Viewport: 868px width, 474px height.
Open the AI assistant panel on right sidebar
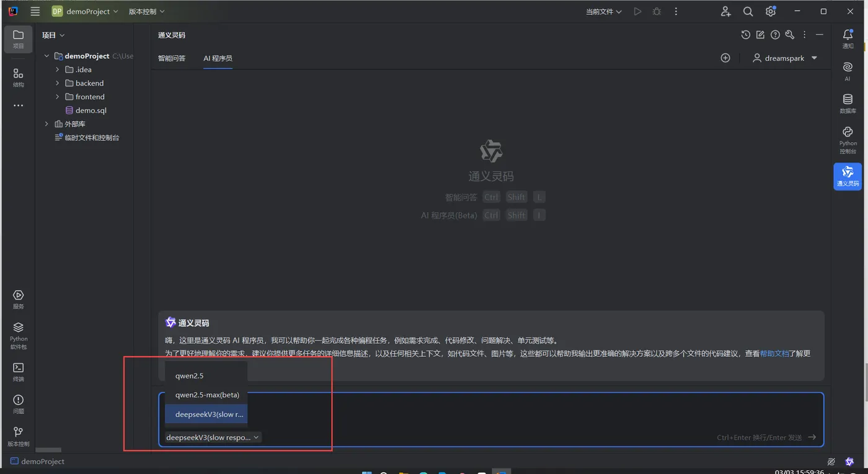point(848,71)
